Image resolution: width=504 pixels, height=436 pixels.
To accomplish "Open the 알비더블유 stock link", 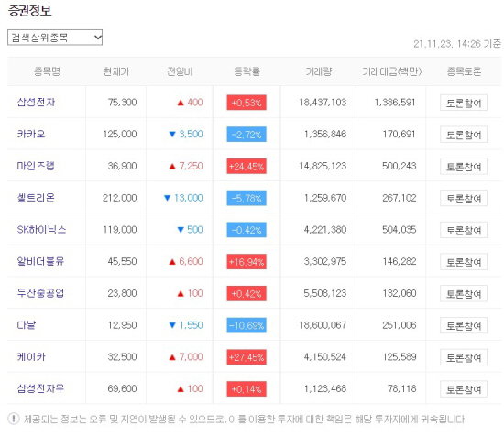I will click(x=40, y=261).
